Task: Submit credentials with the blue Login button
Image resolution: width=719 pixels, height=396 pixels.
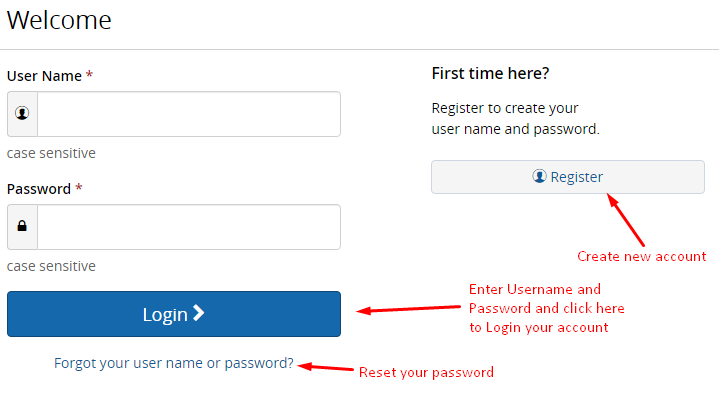Action: point(174,314)
